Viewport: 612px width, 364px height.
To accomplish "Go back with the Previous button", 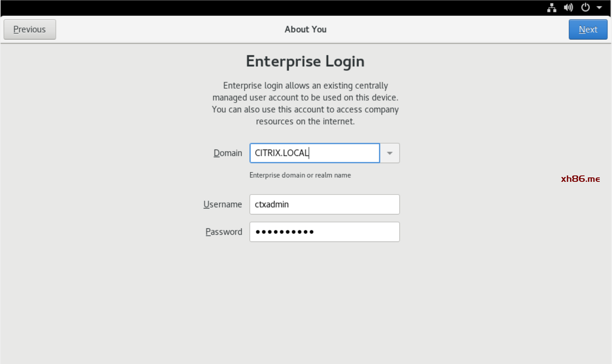I will [x=30, y=29].
